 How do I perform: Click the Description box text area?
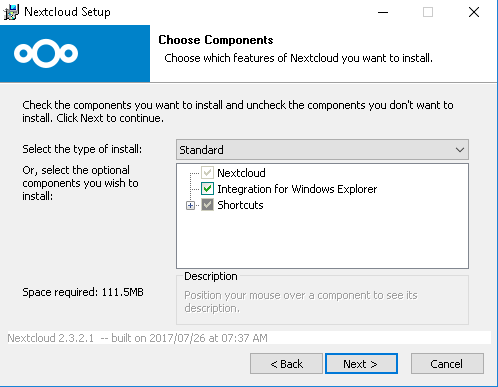[301, 301]
